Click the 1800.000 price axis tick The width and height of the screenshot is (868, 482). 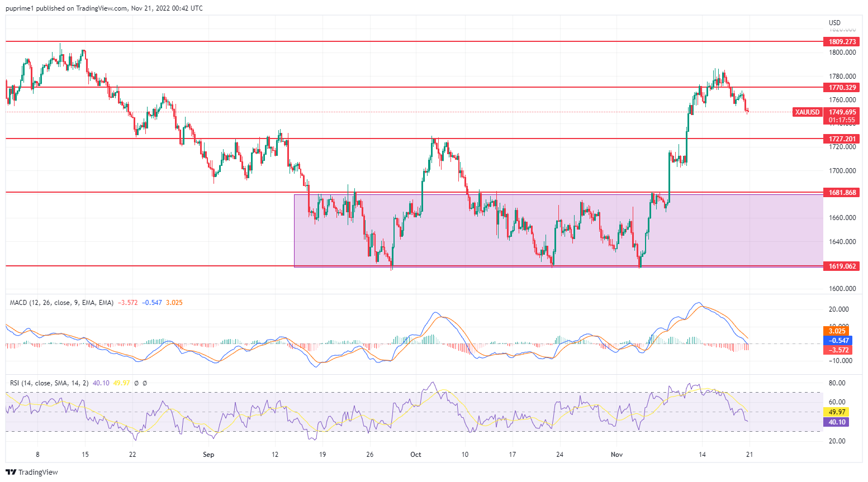point(842,53)
